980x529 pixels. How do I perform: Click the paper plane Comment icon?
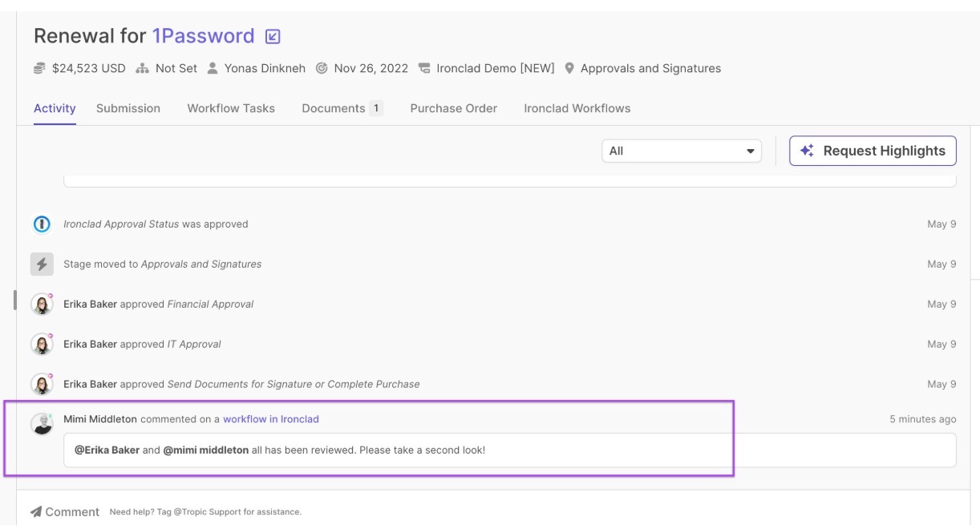[x=36, y=511]
